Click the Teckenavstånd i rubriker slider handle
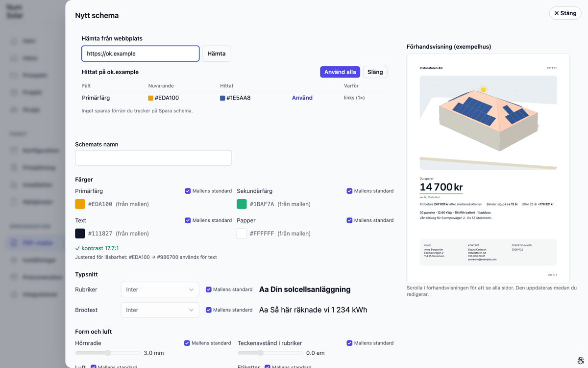The image size is (588, 368). tap(261, 353)
